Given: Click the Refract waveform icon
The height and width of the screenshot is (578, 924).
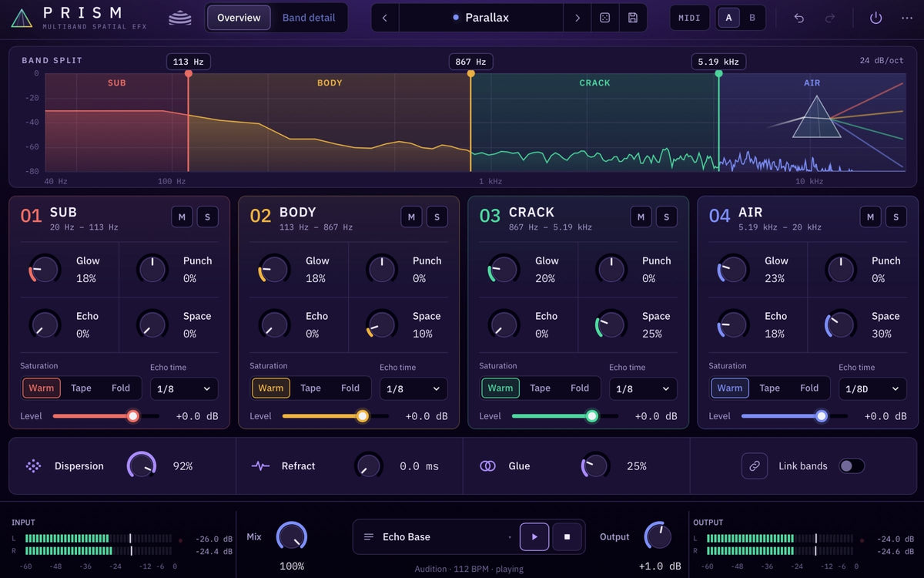Looking at the screenshot, I should coord(260,465).
